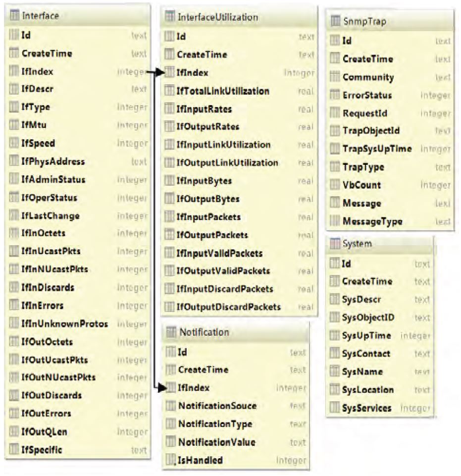Click the integer type label of IfSpeed
Screen dimensions: 461x476
(x=132, y=144)
